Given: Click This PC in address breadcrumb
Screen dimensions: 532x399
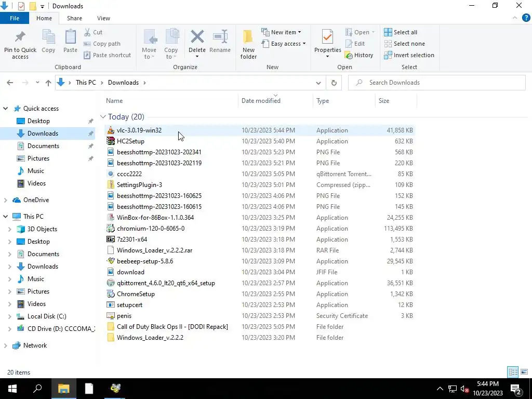Looking at the screenshot, I should (86, 83).
